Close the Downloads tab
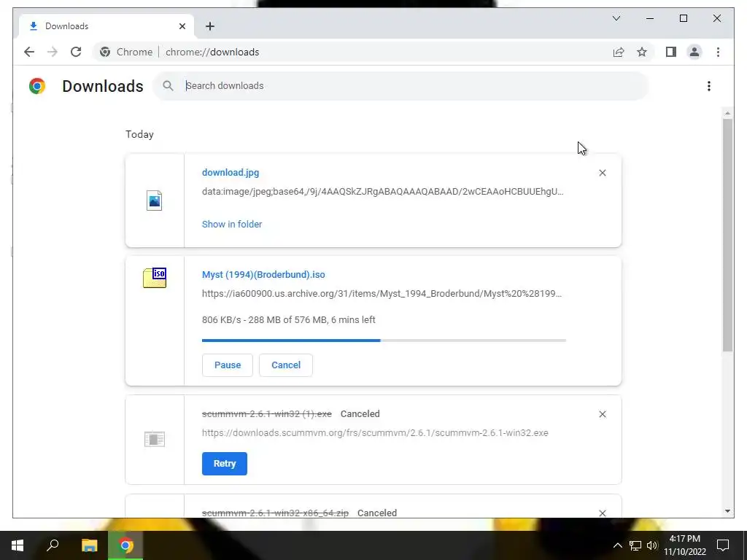 click(182, 26)
